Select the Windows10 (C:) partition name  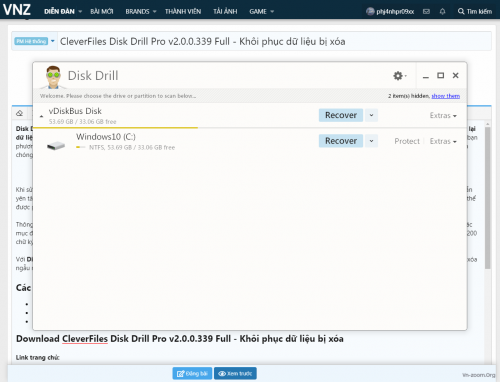(x=106, y=137)
